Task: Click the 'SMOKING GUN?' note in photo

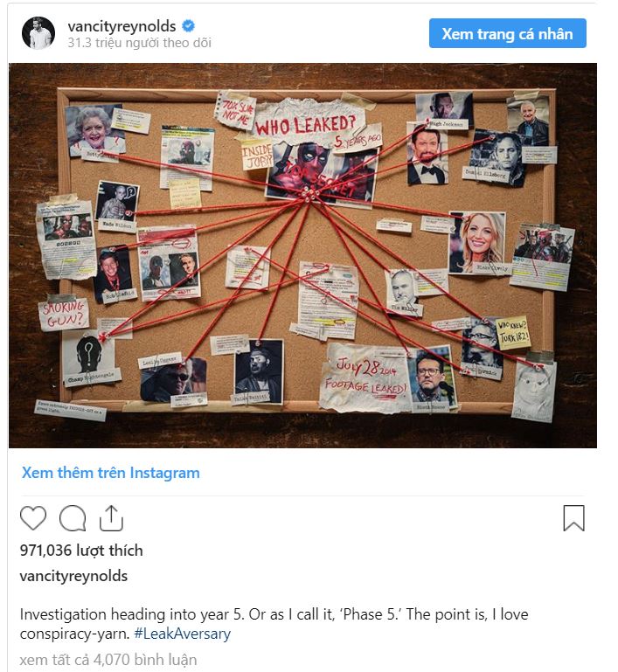Action: point(64,314)
